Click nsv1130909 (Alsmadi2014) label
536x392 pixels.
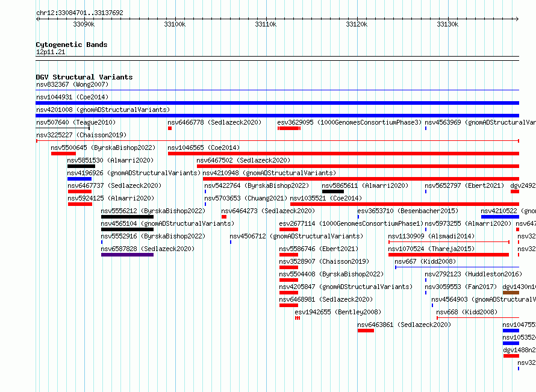(x=431, y=236)
